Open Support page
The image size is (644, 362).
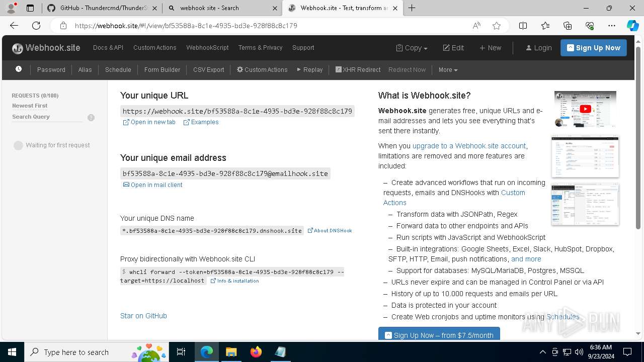pos(303,47)
